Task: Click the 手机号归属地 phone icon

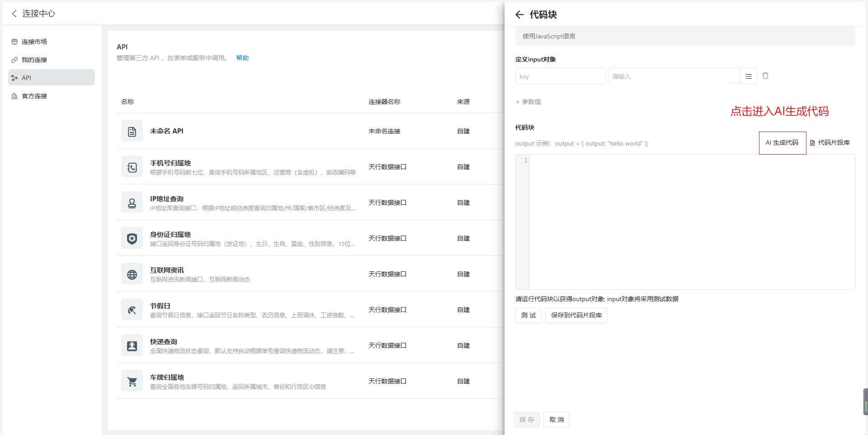Action: (x=132, y=167)
